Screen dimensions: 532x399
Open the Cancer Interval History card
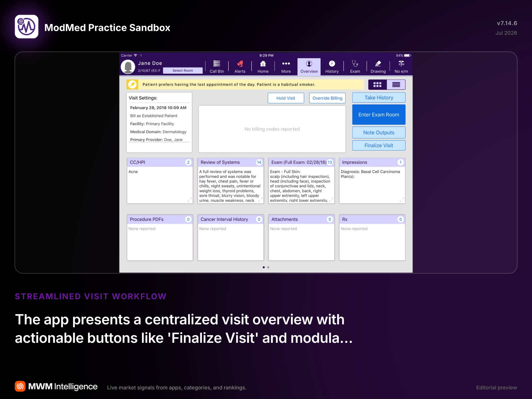(x=231, y=237)
